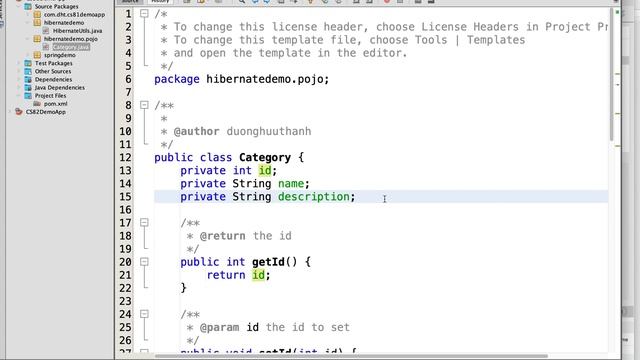Collapse the @return Javadoc fold at line 17
The image size is (640, 360).
point(144,222)
